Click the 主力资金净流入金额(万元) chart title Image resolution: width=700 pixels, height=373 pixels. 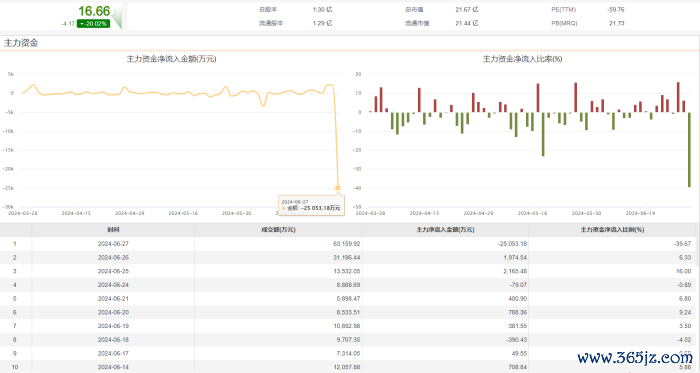click(171, 59)
